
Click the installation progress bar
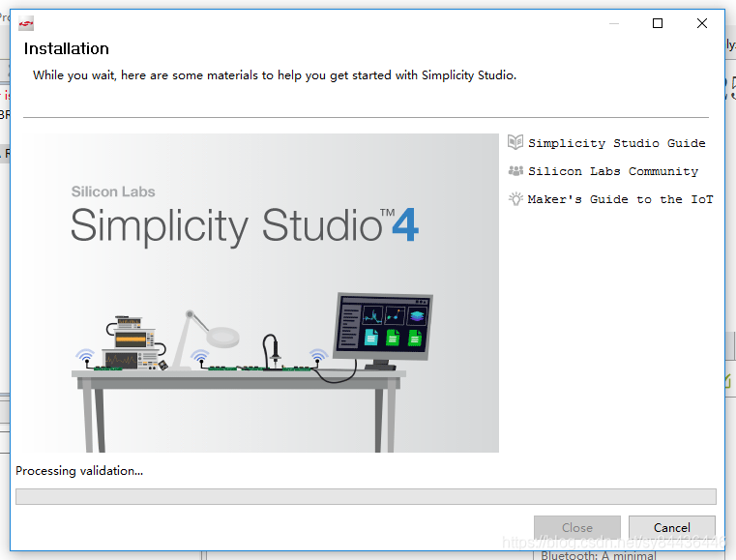point(366,496)
